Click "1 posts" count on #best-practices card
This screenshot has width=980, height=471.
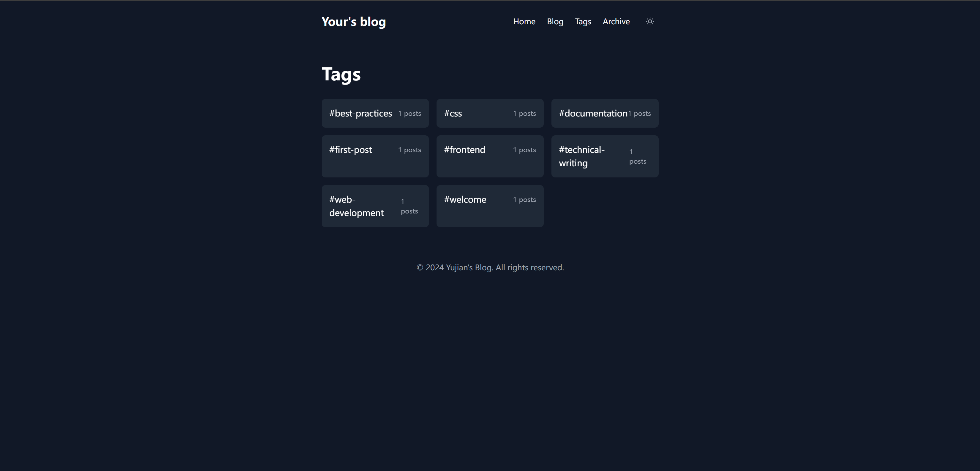[x=409, y=113]
